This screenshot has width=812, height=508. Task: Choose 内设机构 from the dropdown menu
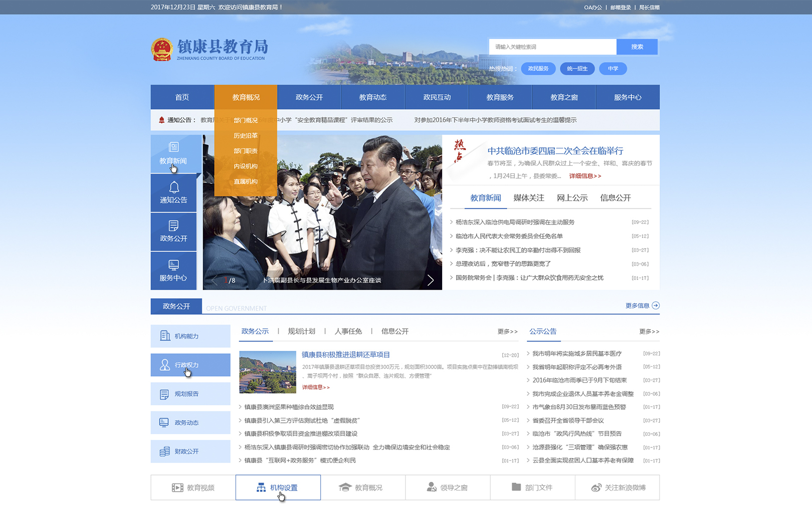click(246, 166)
